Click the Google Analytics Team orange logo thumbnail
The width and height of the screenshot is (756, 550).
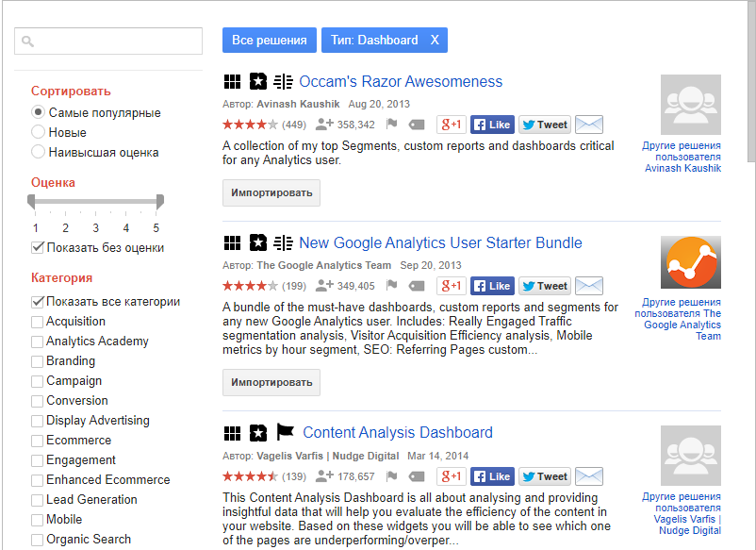(x=691, y=262)
